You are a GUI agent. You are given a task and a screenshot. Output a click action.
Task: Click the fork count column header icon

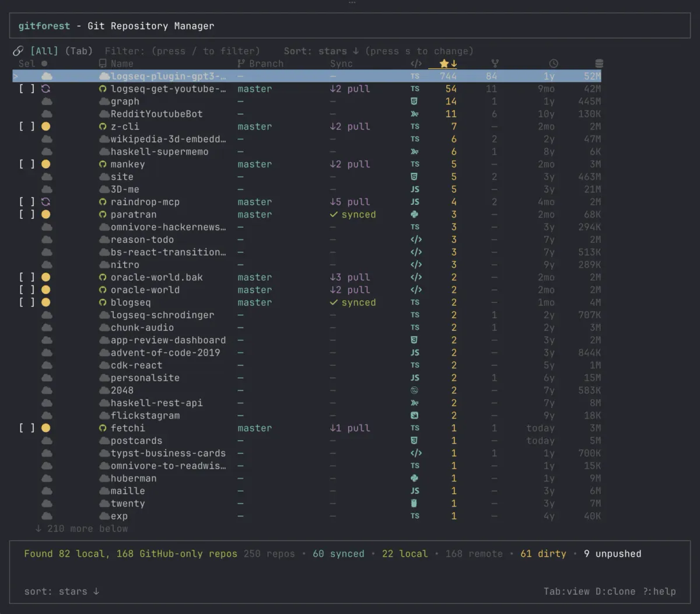coord(495,64)
